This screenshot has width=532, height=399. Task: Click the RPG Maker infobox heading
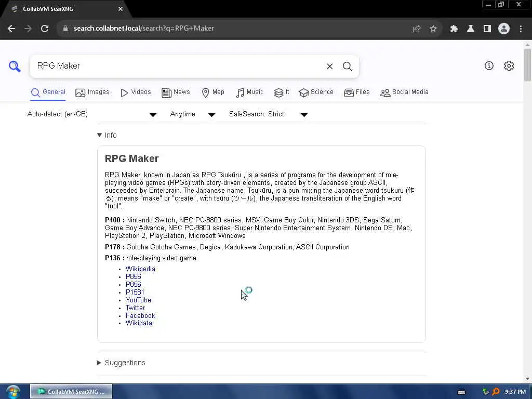click(x=131, y=158)
